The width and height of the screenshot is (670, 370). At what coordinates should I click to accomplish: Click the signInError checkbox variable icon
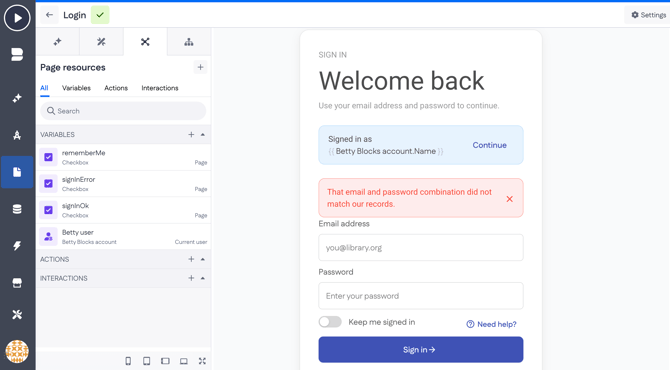point(48,184)
